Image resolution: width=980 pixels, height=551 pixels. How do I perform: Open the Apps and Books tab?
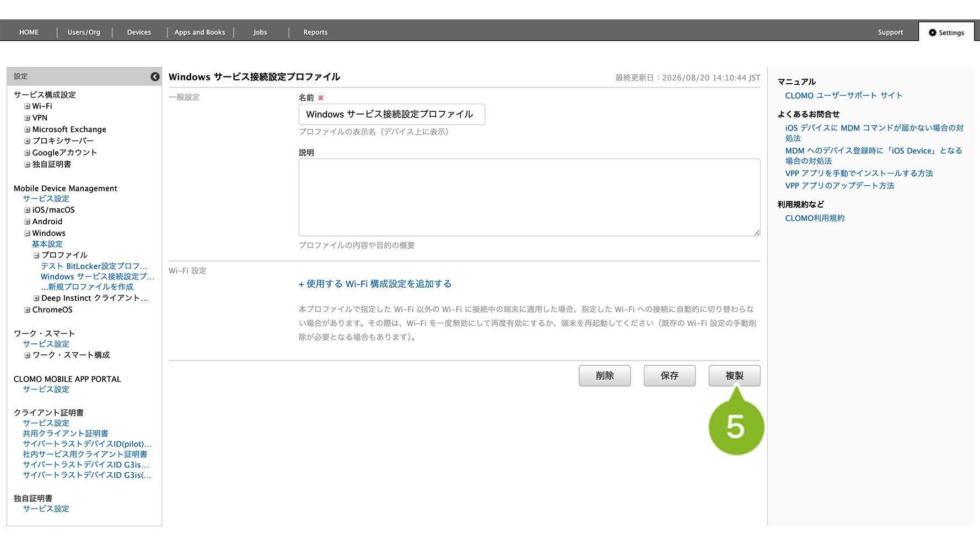[x=200, y=32]
